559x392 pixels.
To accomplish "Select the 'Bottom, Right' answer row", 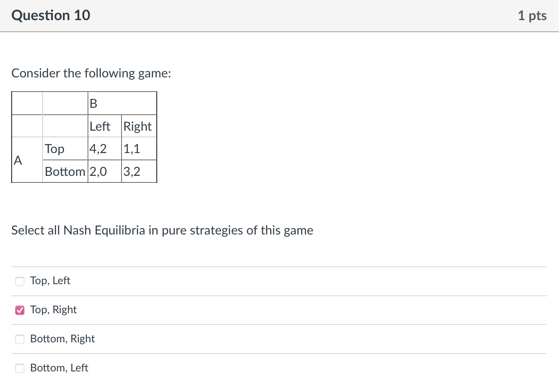I will 62,339.
